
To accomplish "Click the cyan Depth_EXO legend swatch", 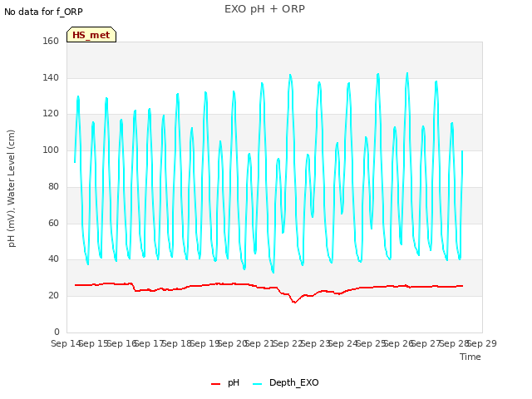I will click(258, 384).
